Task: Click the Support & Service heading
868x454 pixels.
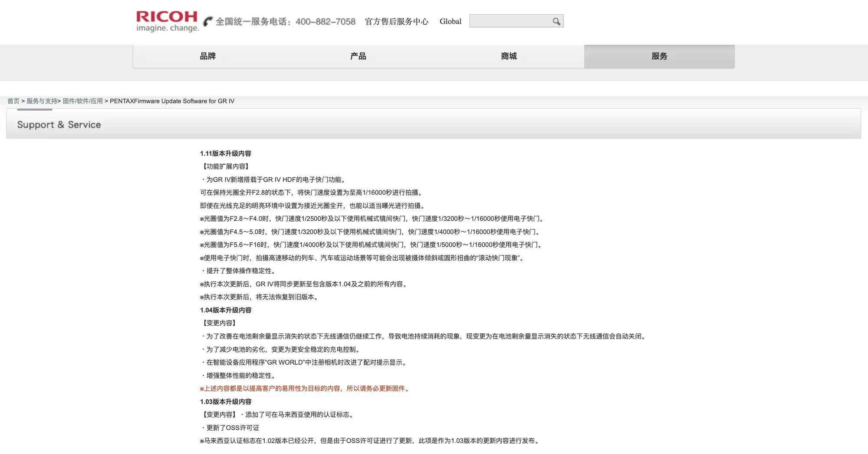Action: click(59, 124)
